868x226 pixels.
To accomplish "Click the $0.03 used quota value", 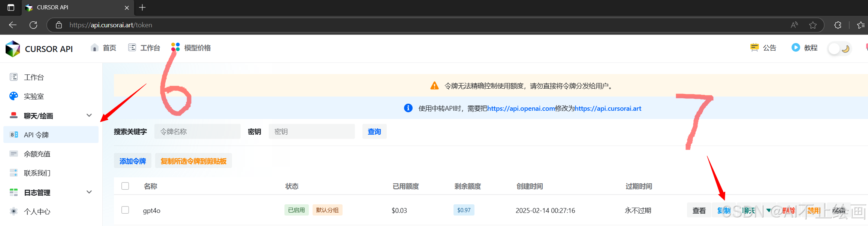I will coord(399,211).
